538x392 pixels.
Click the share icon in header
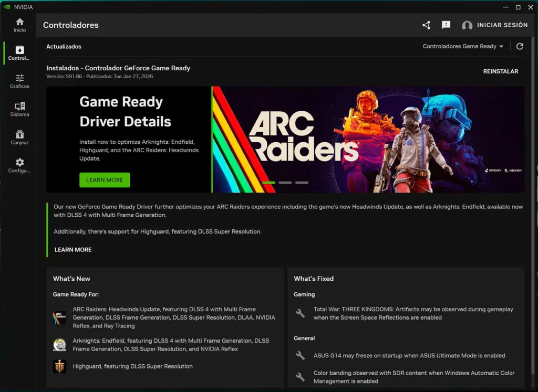426,25
